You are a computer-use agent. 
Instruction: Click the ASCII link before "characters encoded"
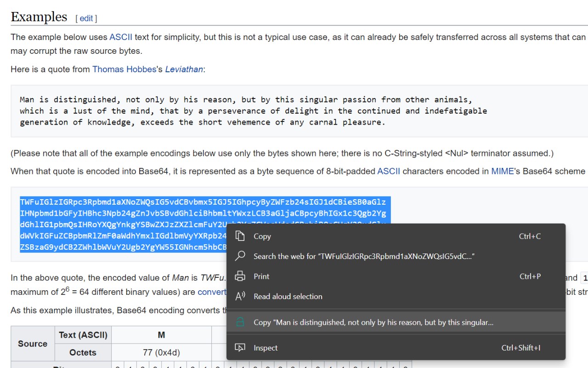388,171
